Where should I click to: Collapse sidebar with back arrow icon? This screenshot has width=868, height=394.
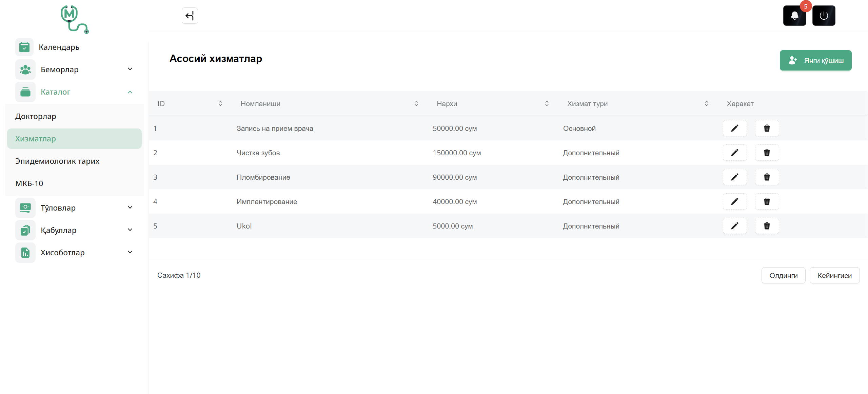tap(190, 16)
